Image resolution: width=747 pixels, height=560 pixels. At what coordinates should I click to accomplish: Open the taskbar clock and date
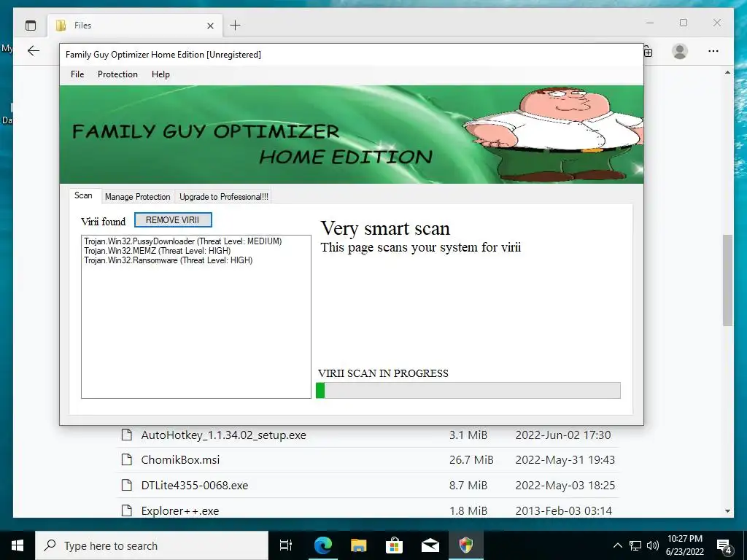point(684,545)
